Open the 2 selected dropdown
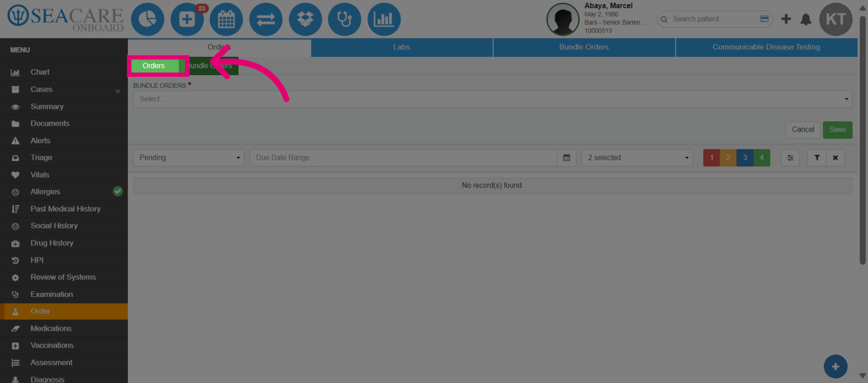Image resolution: width=868 pixels, height=383 pixels. [637, 158]
